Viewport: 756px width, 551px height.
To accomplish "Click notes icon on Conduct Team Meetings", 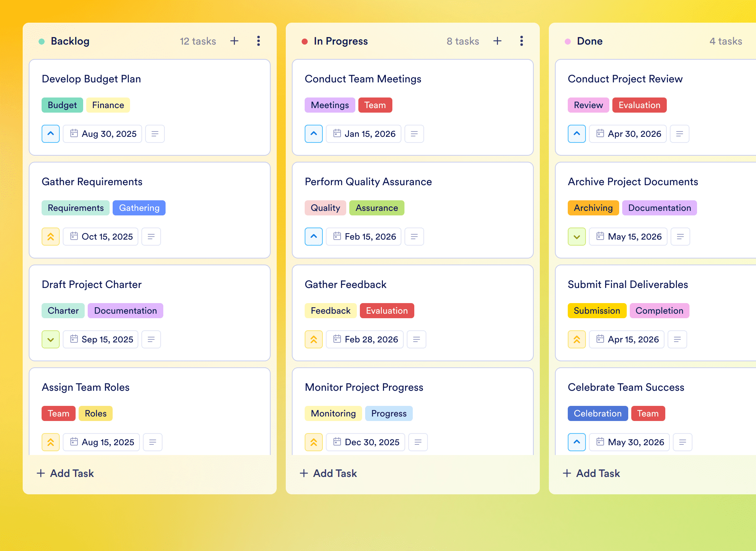I will click(414, 134).
